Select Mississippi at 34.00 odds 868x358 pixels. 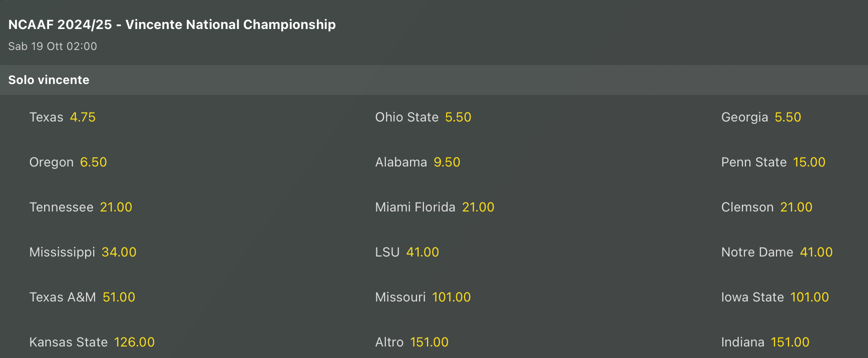[x=83, y=252]
